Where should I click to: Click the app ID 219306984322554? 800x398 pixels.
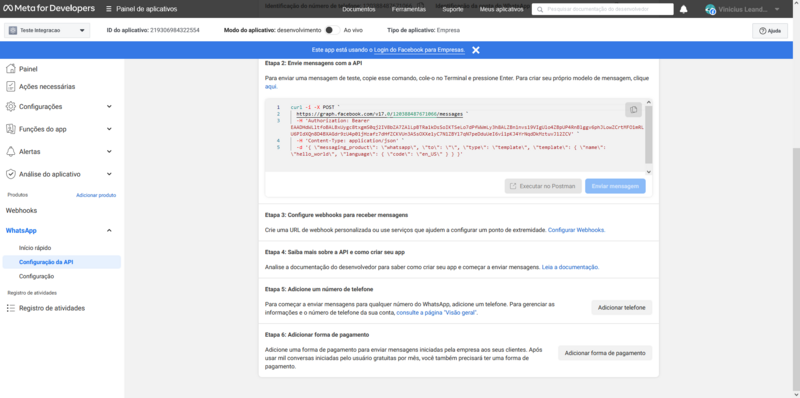174,30
